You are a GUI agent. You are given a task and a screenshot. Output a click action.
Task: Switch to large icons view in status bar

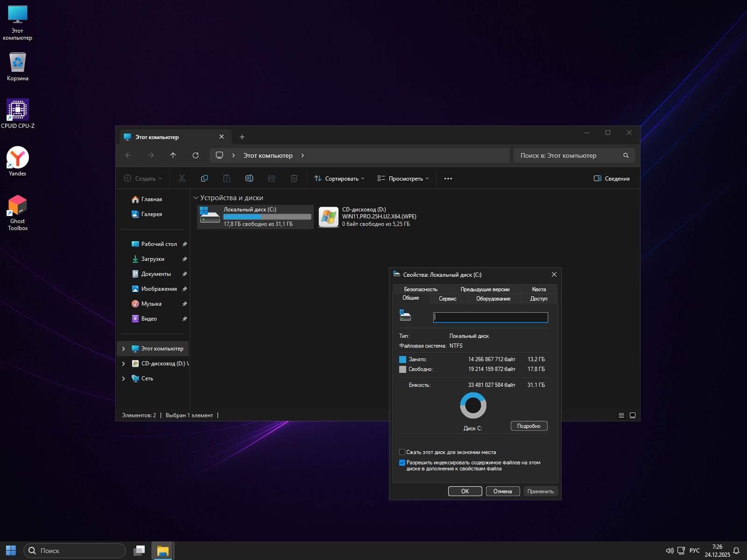633,415
